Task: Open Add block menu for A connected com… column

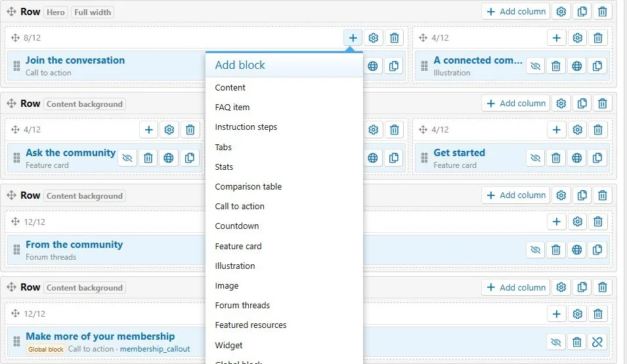Action: tap(556, 37)
